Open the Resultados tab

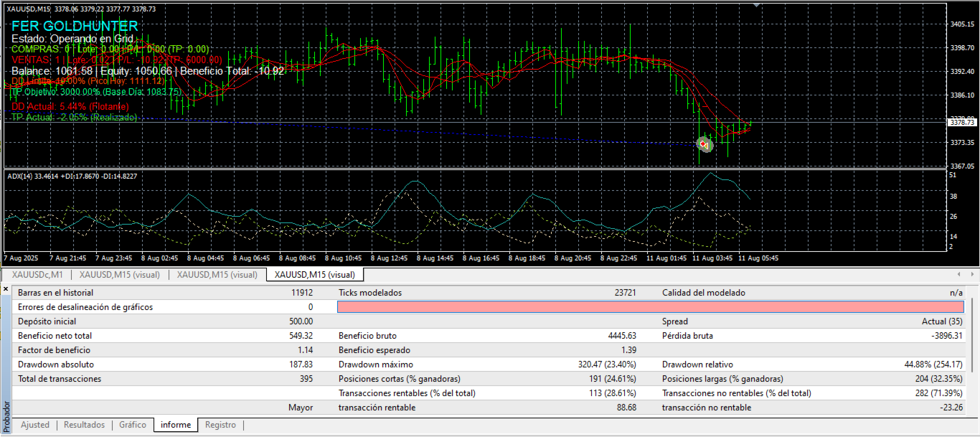pos(84,425)
